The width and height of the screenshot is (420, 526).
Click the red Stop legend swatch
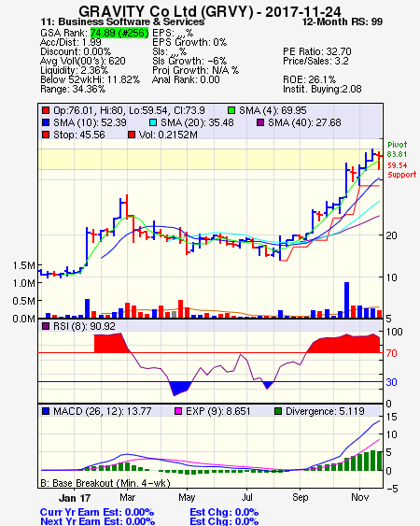coord(46,135)
